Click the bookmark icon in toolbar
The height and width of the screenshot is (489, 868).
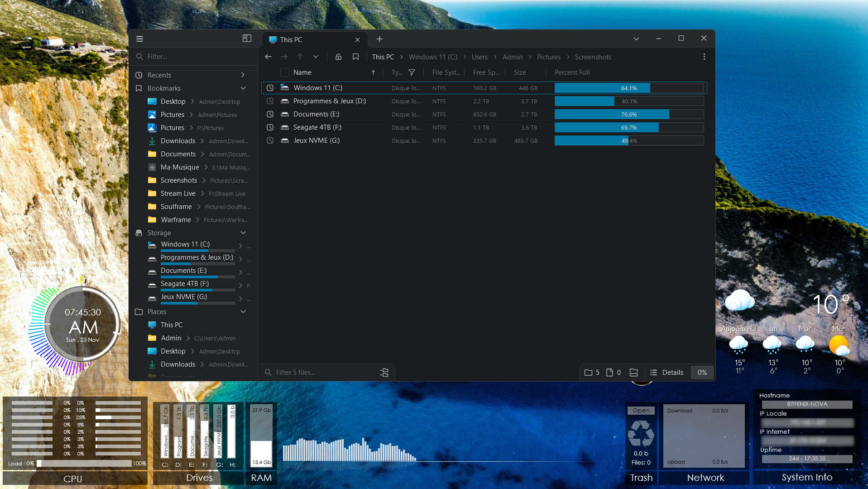point(355,57)
